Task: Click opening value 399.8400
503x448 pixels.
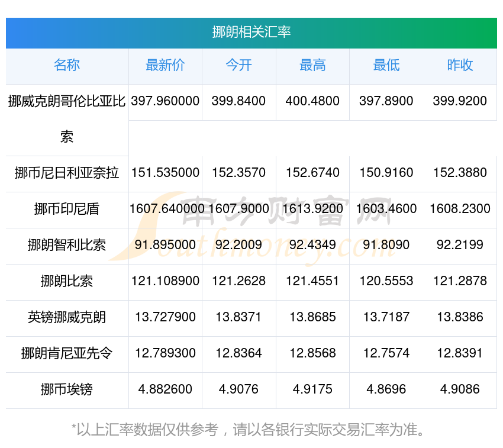Action: 238,101
